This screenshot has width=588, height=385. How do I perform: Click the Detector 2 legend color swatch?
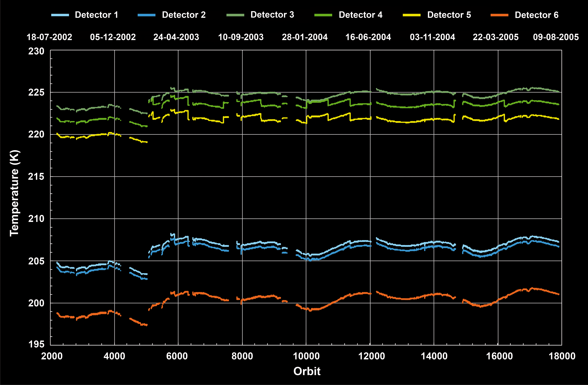click(x=146, y=15)
